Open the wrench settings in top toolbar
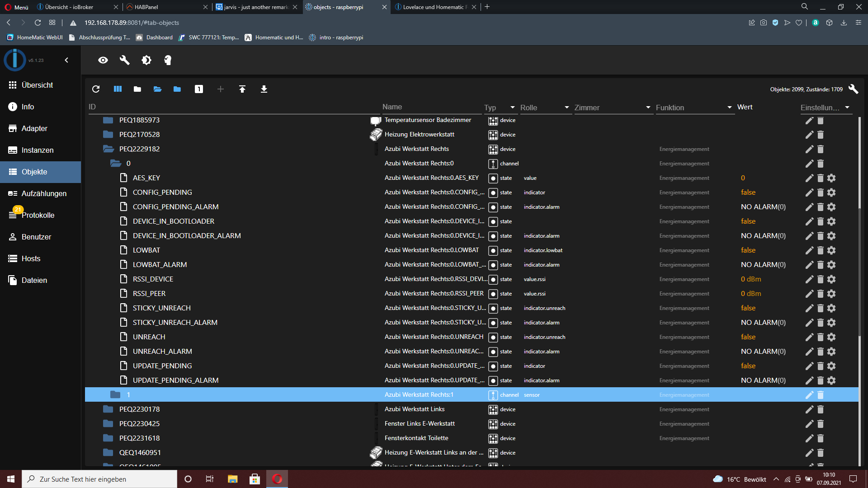The height and width of the screenshot is (488, 868). pyautogui.click(x=125, y=60)
